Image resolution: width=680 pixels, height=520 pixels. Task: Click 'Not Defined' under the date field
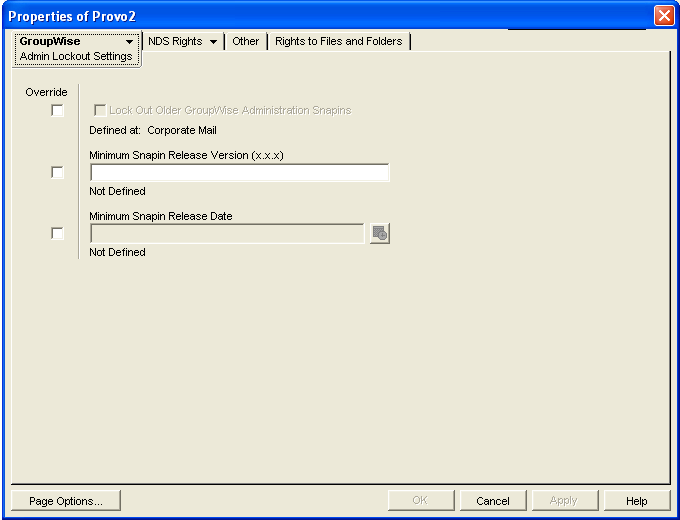tap(117, 252)
